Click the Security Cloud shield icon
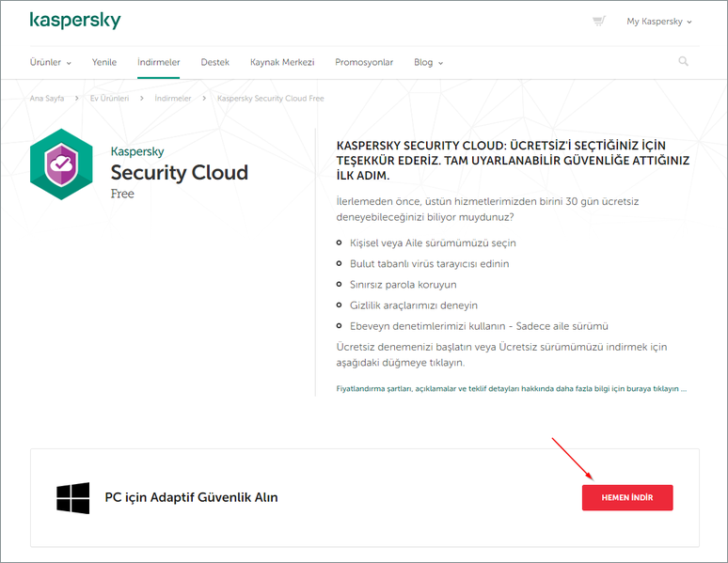 click(x=61, y=164)
